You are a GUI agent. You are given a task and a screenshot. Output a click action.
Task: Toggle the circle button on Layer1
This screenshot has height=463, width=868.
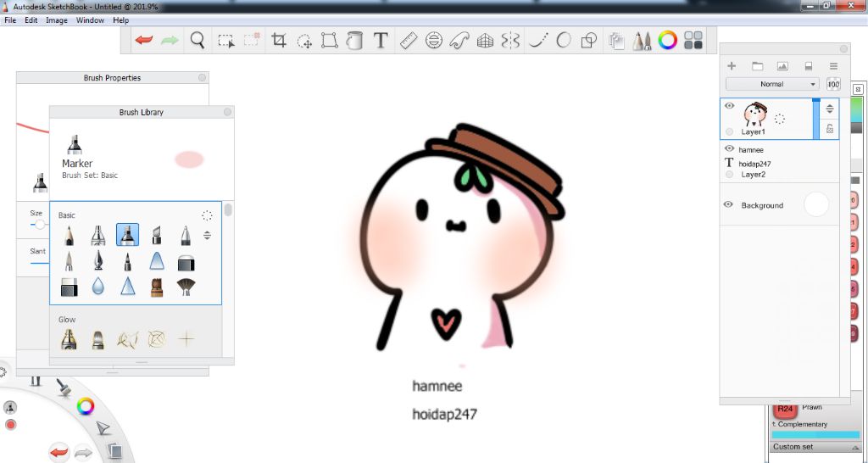(729, 131)
